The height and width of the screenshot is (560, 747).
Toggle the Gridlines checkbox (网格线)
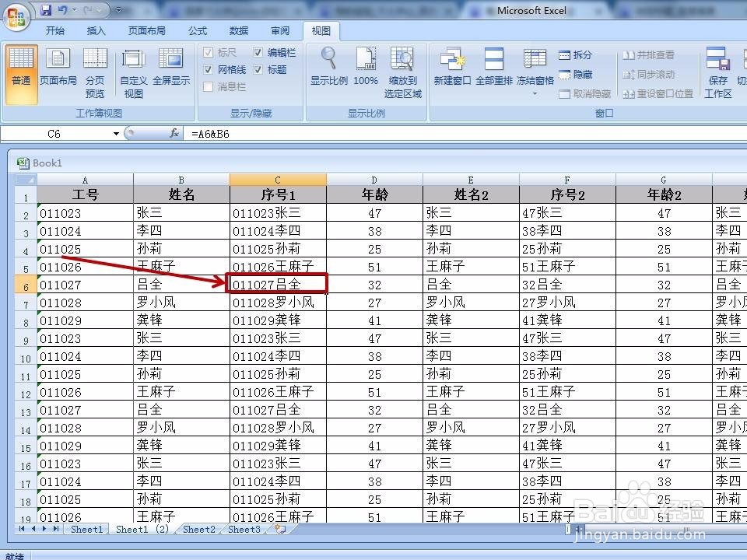pyautogui.click(x=209, y=70)
